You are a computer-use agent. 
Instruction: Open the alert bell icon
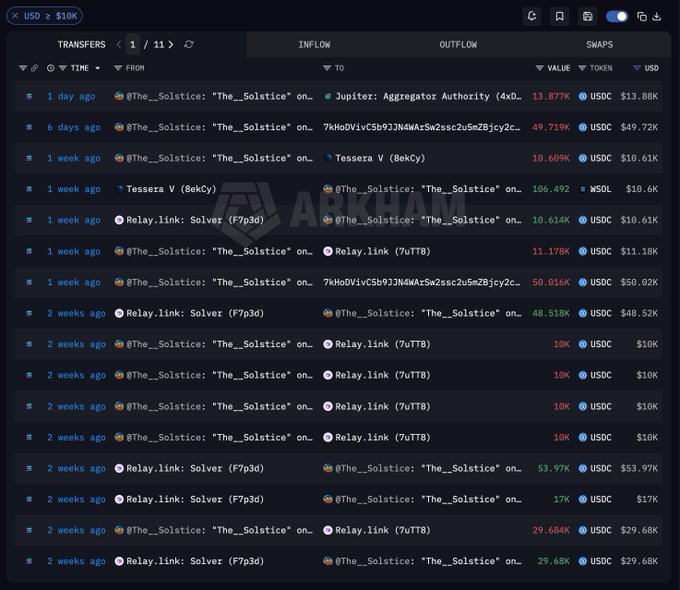[532, 16]
